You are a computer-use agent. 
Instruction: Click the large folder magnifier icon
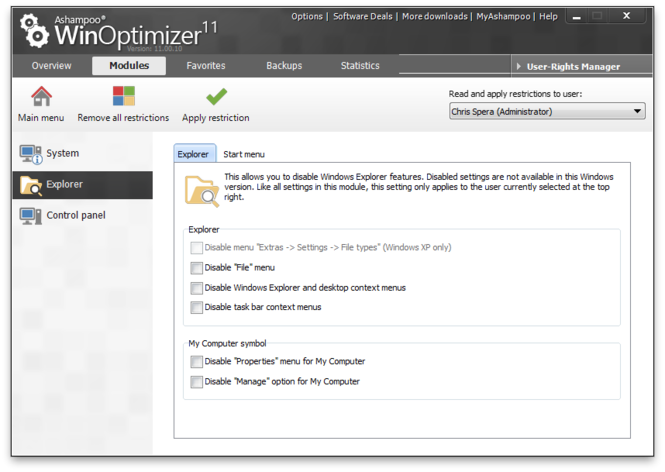202,191
